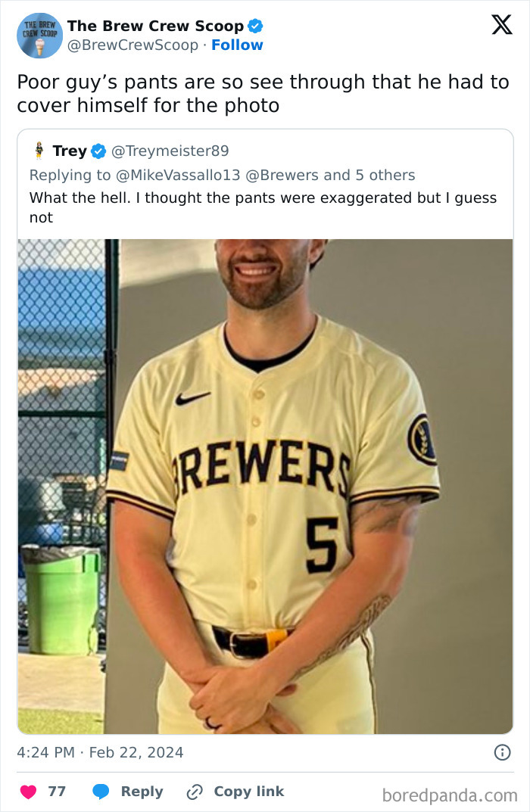Viewport: 530px width, 812px height.
Task: Click the verified badge next to The Brew Crew Scoop
Action: coord(255,25)
